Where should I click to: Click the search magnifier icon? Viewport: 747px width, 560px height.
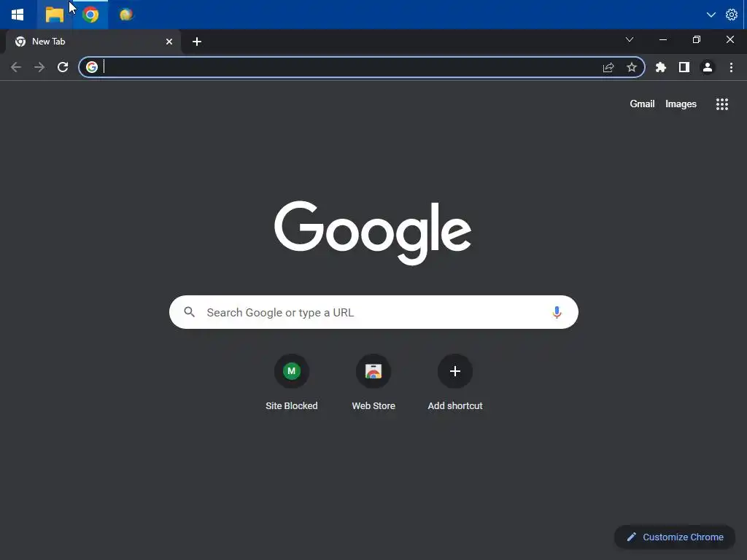pos(190,312)
